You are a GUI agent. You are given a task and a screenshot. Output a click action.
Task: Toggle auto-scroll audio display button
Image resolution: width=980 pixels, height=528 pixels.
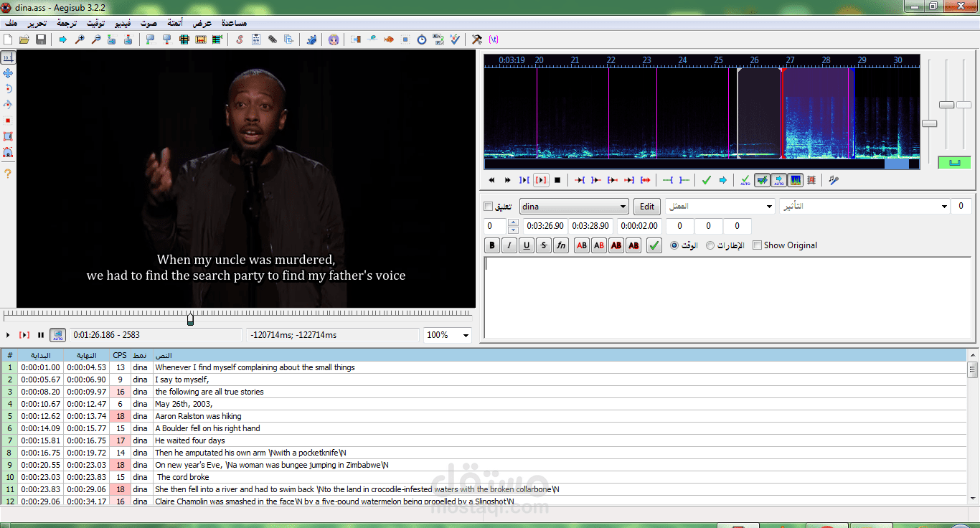point(779,180)
